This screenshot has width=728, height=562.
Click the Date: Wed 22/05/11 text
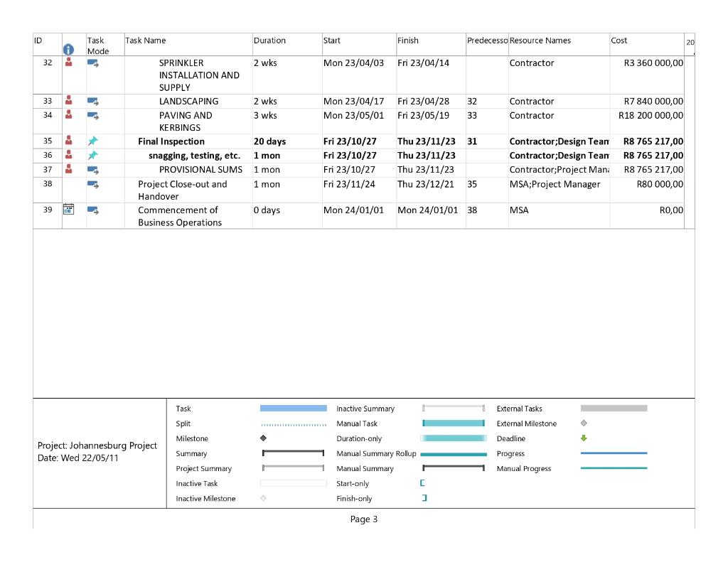(x=77, y=458)
